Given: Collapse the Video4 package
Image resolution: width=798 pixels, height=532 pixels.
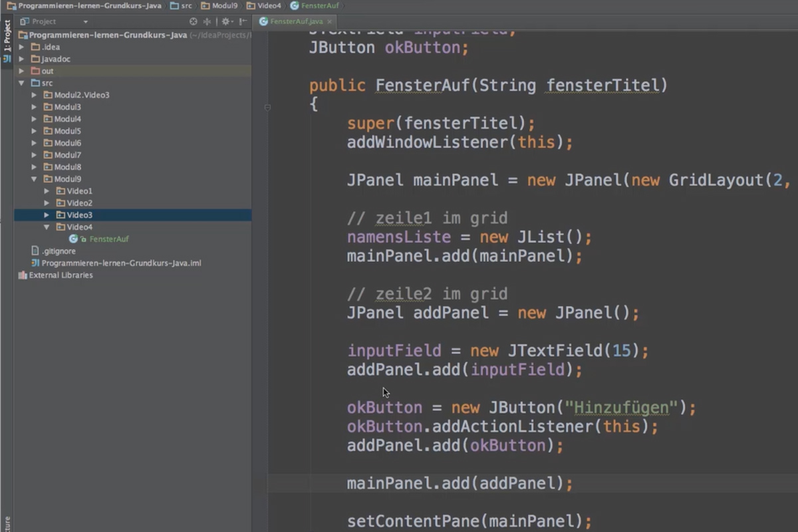Looking at the screenshot, I should click(x=47, y=227).
